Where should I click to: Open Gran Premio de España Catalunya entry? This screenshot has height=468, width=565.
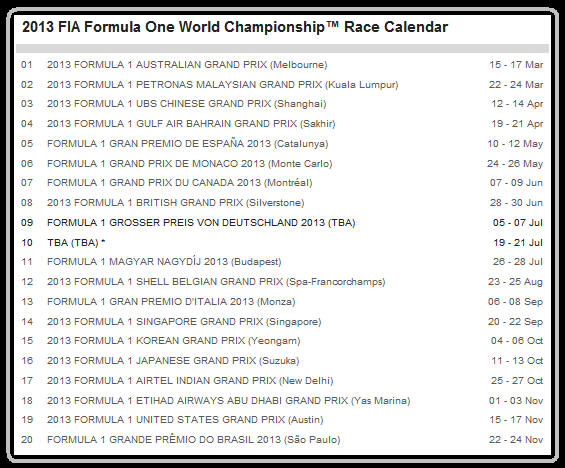tap(187, 144)
